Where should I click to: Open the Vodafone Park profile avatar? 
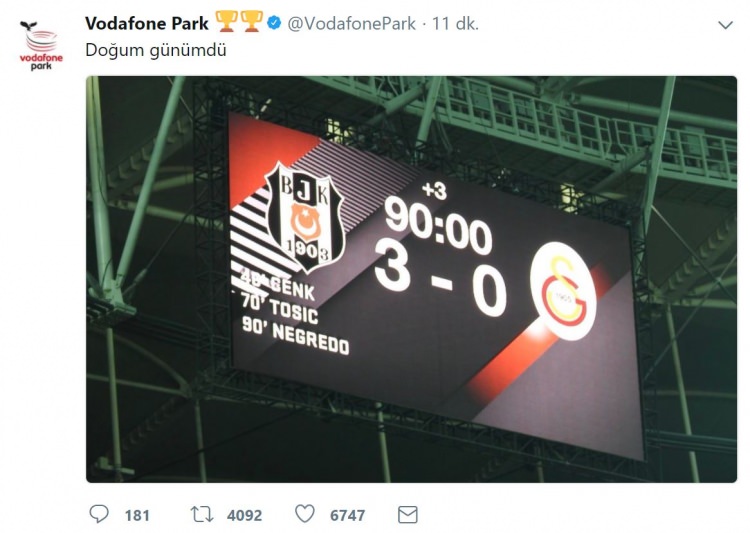click(41, 45)
